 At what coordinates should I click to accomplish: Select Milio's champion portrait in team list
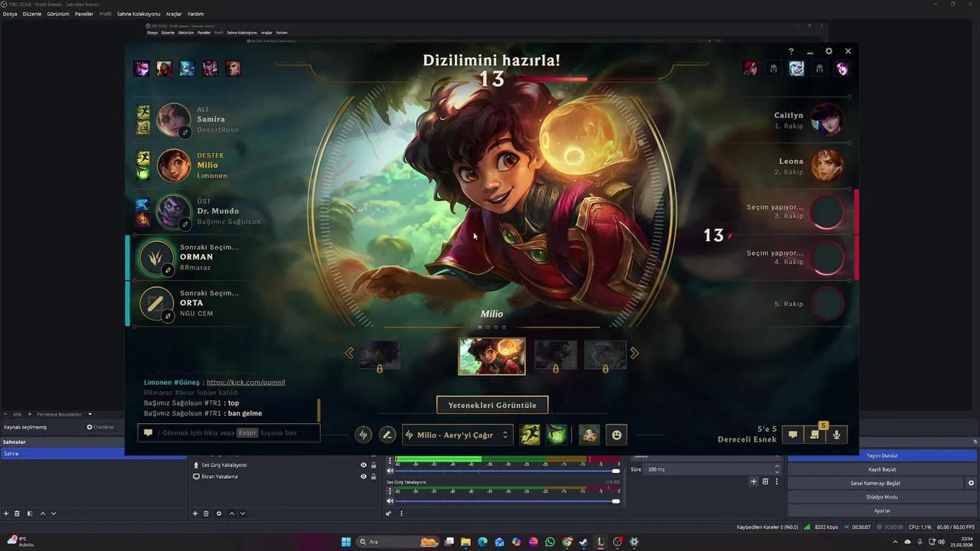174,165
